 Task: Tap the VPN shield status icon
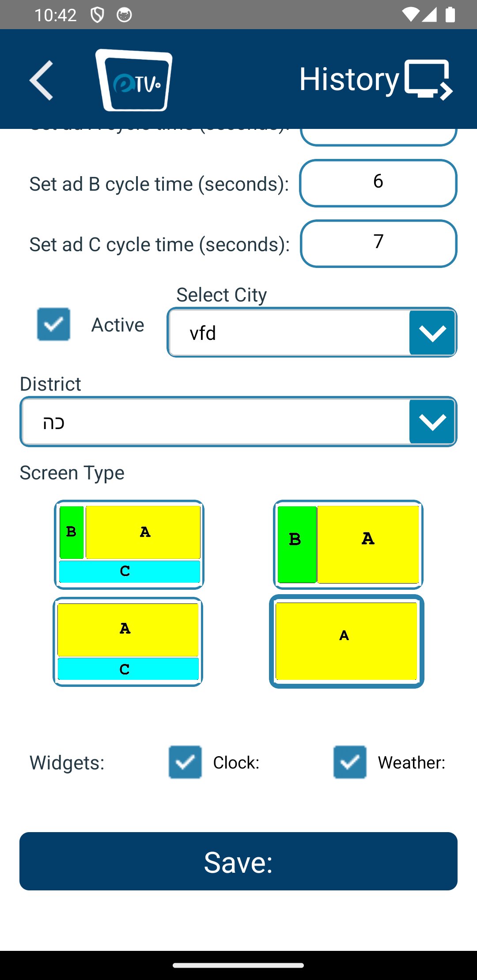tap(97, 15)
